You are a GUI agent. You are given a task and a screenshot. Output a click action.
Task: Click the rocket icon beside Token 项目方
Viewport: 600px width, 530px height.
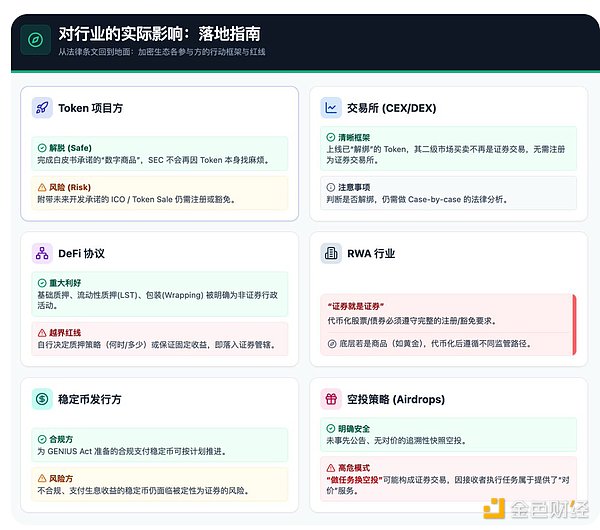42,107
